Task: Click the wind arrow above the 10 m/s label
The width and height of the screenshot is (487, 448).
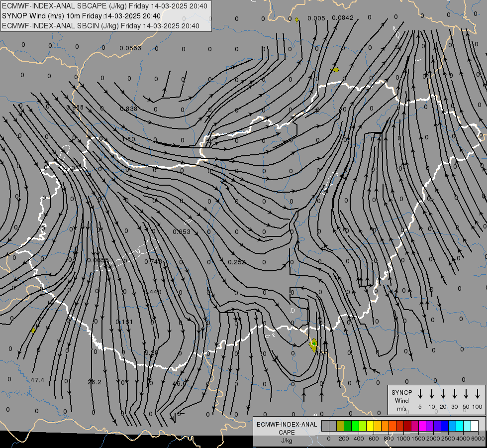Action: point(432,394)
